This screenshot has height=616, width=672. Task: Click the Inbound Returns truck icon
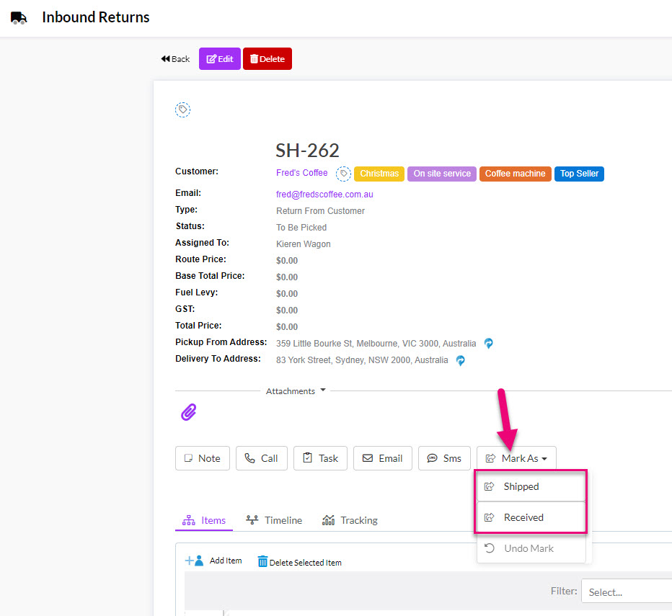19,17
